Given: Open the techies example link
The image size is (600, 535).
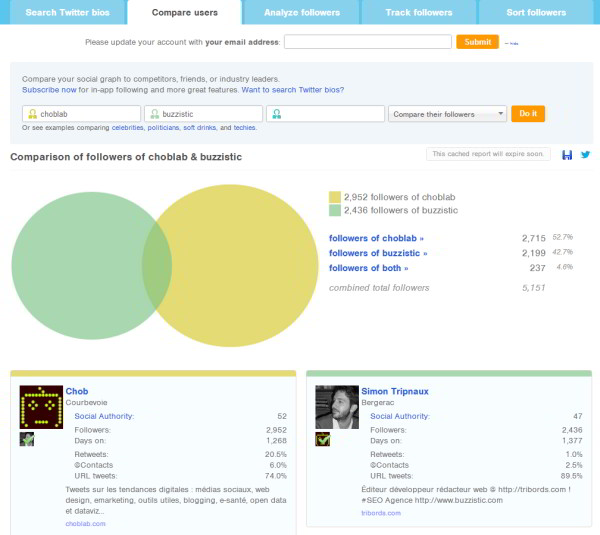Looking at the screenshot, I should 244,128.
